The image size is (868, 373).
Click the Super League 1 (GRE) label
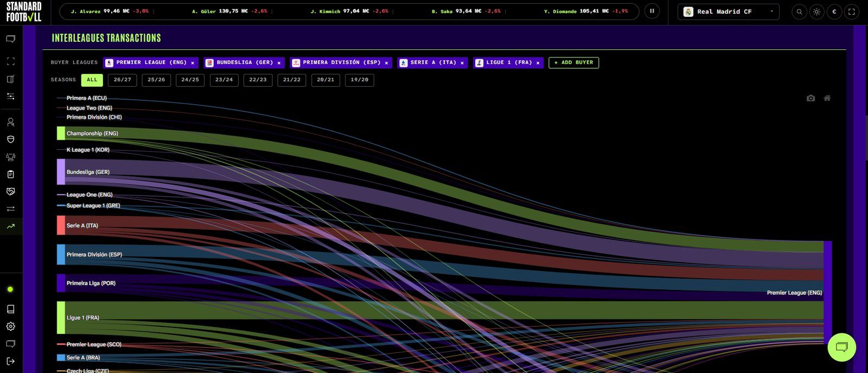pyautogui.click(x=93, y=206)
